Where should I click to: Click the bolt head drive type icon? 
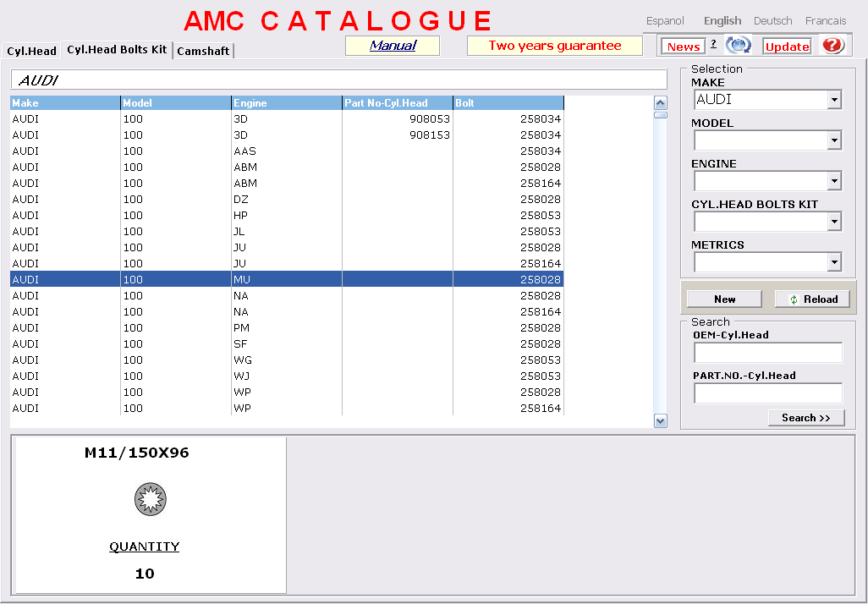151,499
